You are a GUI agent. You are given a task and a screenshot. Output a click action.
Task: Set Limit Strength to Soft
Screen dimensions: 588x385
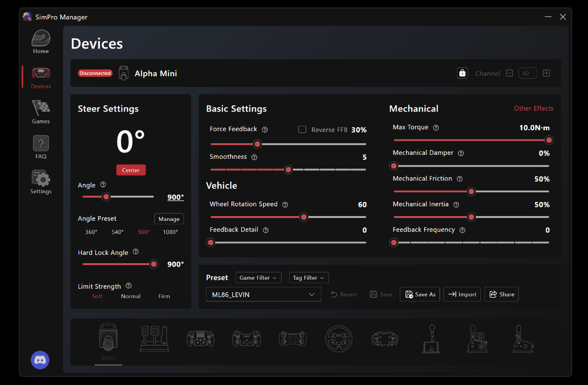click(x=98, y=296)
